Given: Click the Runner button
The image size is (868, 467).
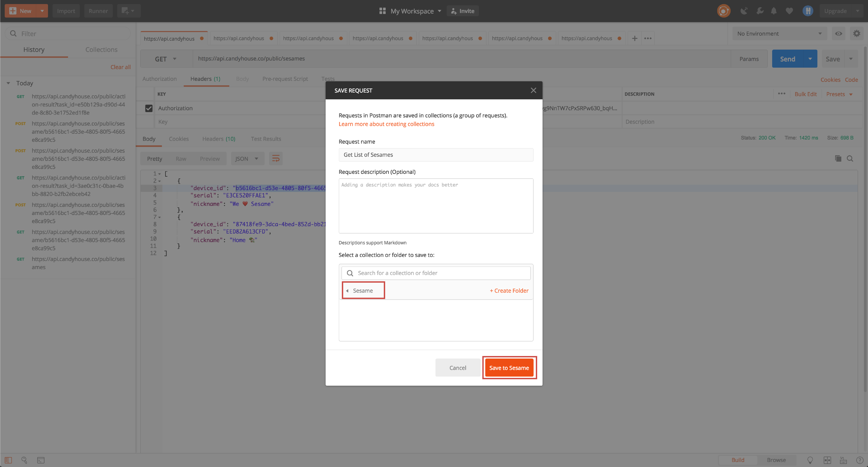Looking at the screenshot, I should pyautogui.click(x=98, y=11).
